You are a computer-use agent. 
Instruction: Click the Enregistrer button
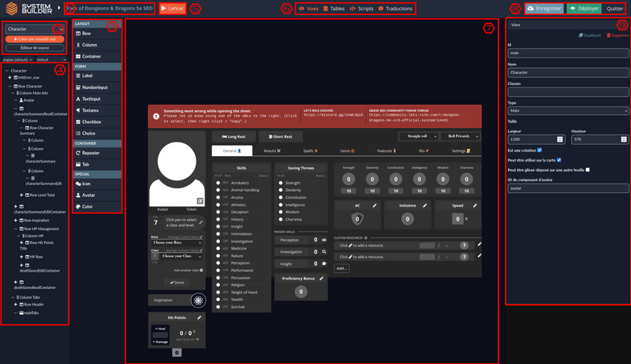(x=544, y=9)
